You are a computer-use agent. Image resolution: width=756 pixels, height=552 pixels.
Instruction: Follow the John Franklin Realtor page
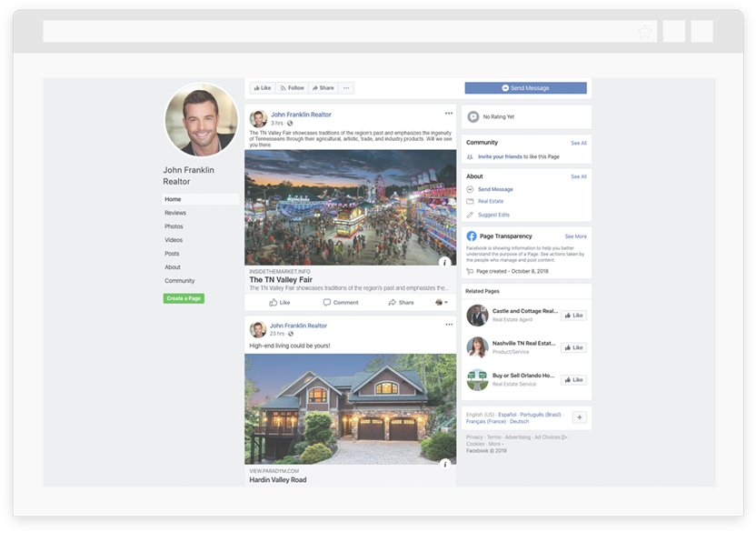click(x=293, y=88)
